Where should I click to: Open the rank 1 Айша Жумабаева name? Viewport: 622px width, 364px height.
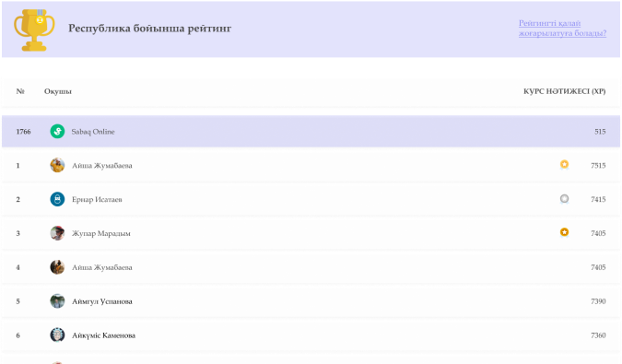point(102,166)
